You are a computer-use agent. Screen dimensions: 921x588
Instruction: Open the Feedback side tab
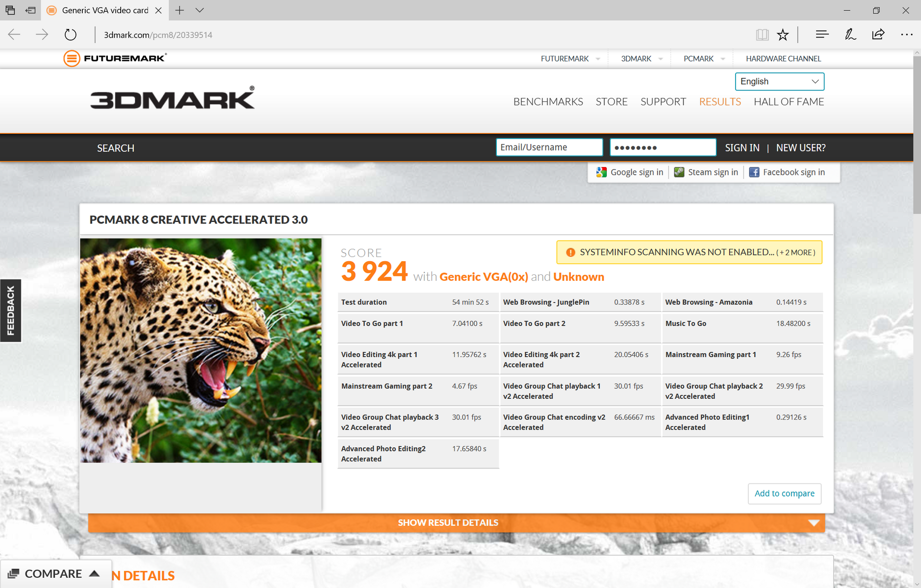[10, 311]
